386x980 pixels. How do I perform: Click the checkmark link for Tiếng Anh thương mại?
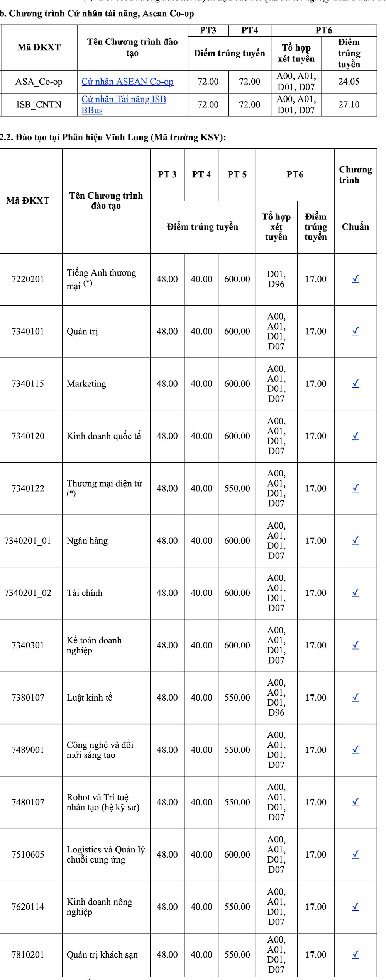356,279
